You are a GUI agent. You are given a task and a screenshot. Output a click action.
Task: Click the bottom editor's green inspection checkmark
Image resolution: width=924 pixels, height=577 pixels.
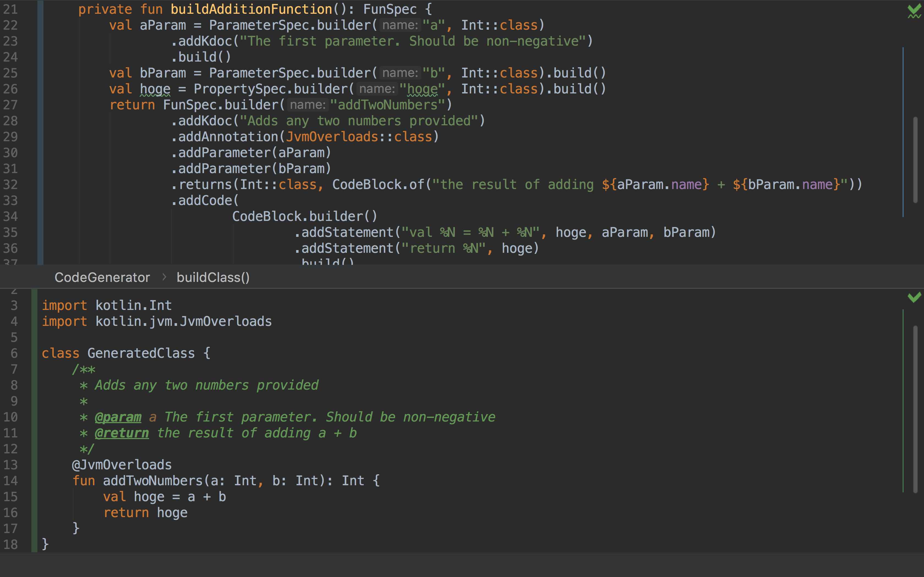pos(914,296)
